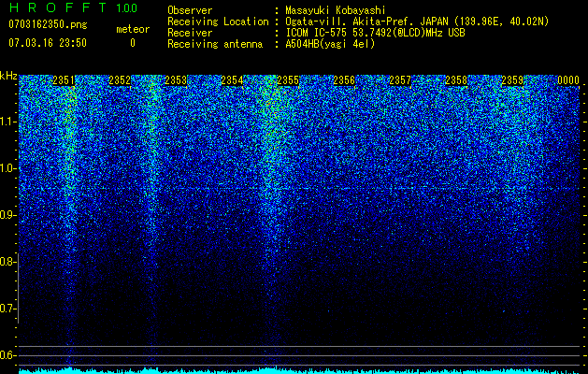Click the 2359 time marker
This screenshot has width=588, height=374.
(x=512, y=80)
